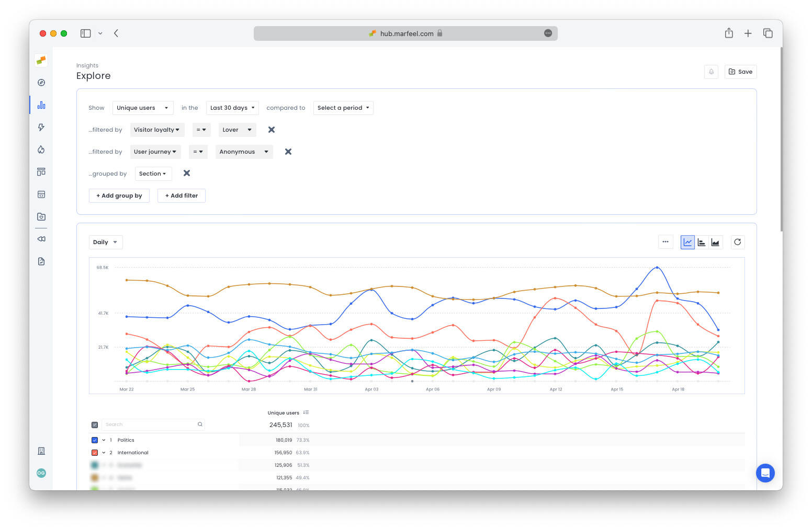Remove the Visitor loyalty filter
The height and width of the screenshot is (529, 812).
pos(271,129)
